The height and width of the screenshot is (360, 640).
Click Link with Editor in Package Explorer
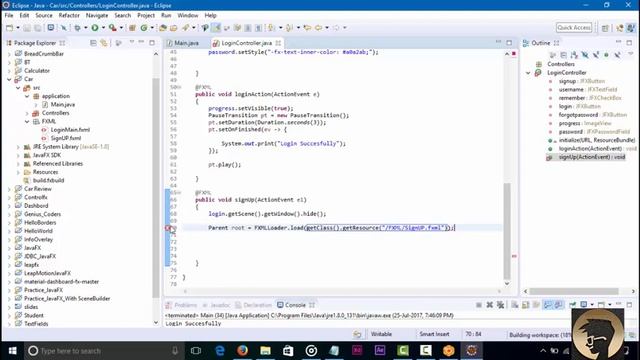coord(104,43)
